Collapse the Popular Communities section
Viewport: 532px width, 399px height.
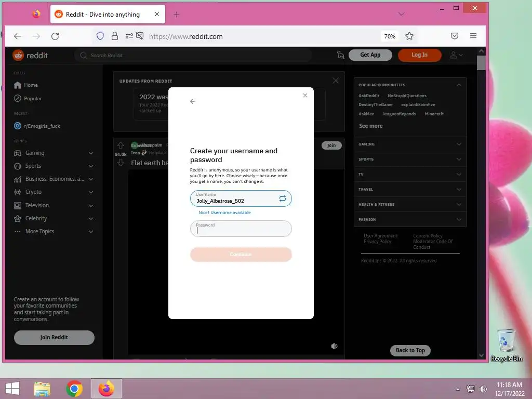click(x=459, y=85)
